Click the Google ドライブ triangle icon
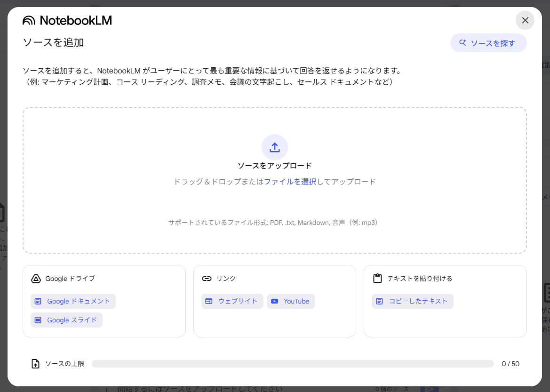This screenshot has height=392, width=550. point(36,279)
